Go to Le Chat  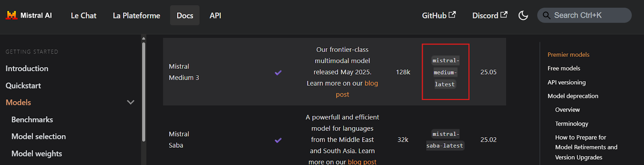pyautogui.click(x=84, y=15)
